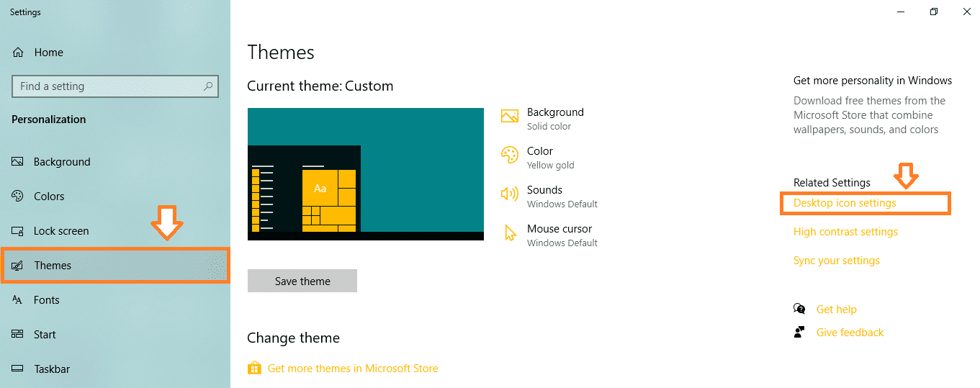Minimize the Settings window
Screen dimensions: 980x388
point(901,12)
